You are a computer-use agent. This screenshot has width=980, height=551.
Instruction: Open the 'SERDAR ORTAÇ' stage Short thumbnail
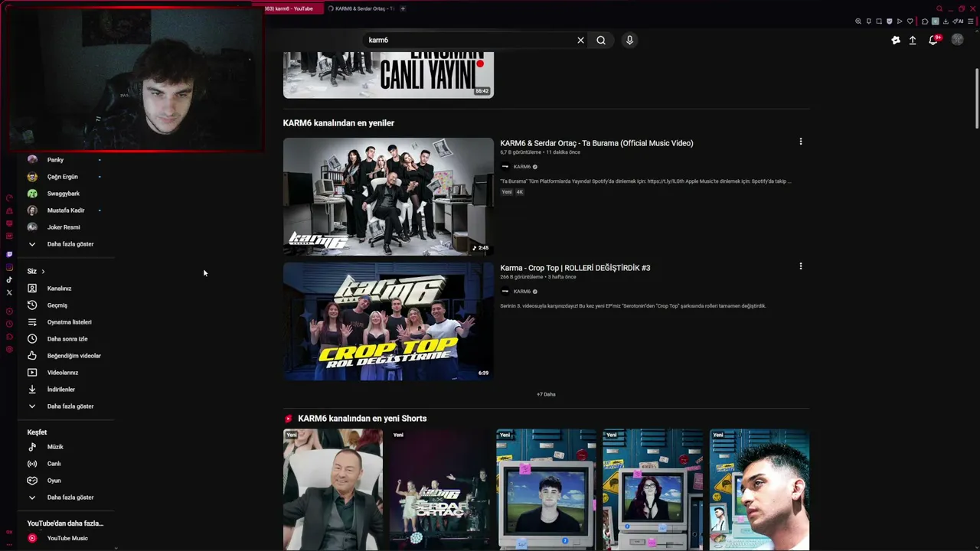tap(439, 490)
